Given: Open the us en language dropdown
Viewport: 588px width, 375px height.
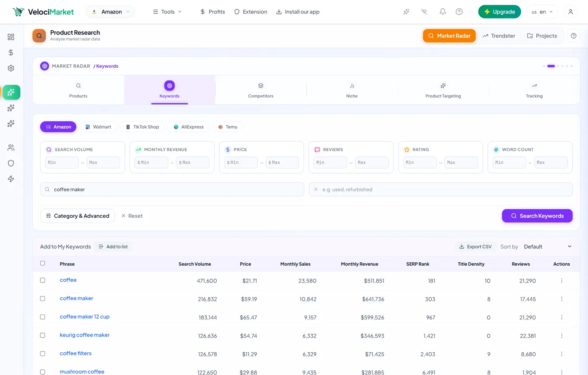Looking at the screenshot, I should (542, 12).
